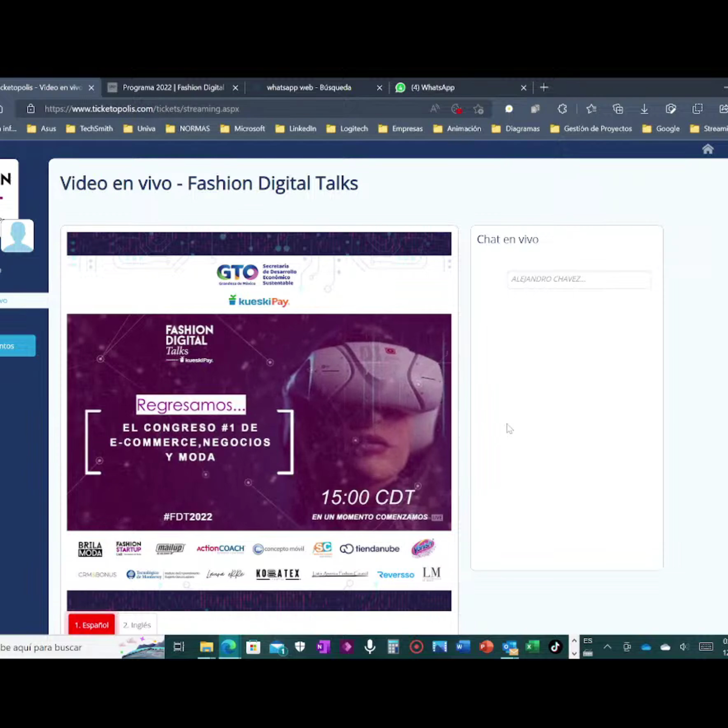Screen dimensions: 728x728
Task: Launch Excel from the taskbar
Action: [532, 647]
